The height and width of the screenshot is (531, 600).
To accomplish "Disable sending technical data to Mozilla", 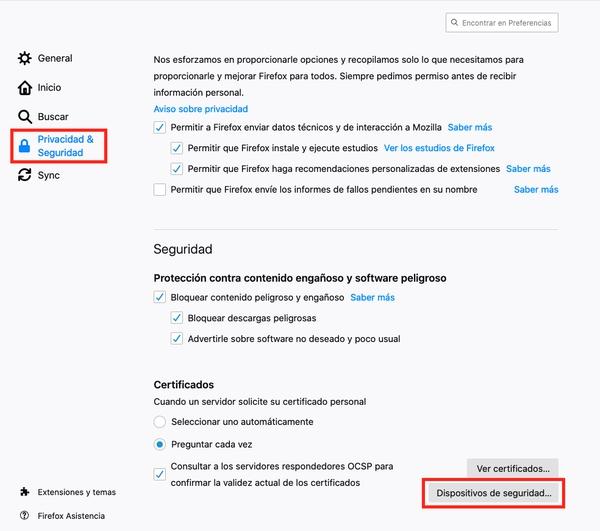I will point(160,128).
